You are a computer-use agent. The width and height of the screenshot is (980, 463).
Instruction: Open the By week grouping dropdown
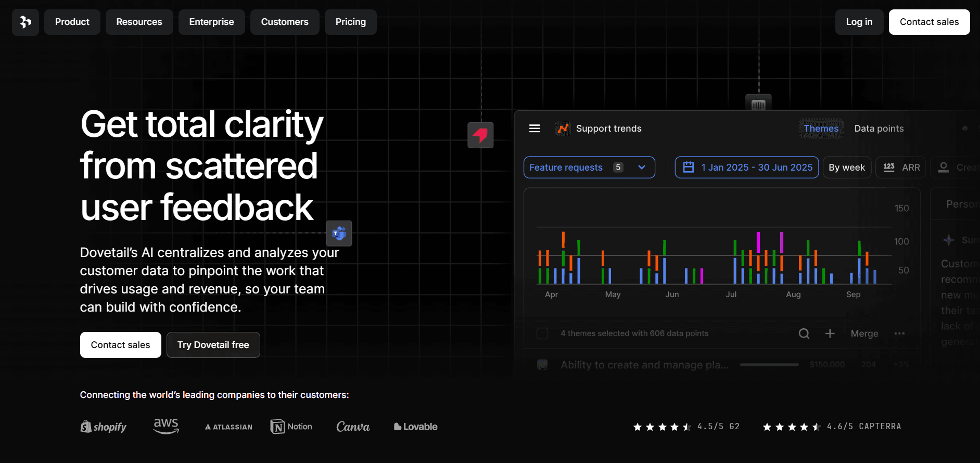[847, 168]
